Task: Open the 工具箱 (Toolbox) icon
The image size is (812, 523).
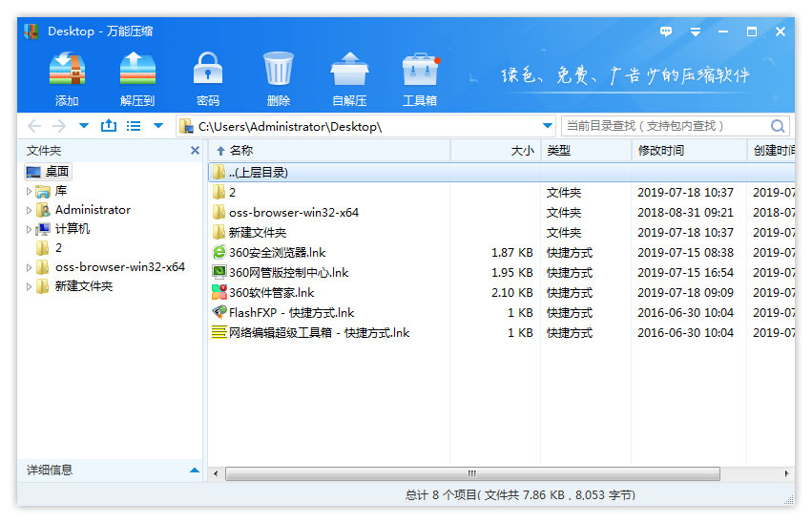Action: [x=420, y=71]
